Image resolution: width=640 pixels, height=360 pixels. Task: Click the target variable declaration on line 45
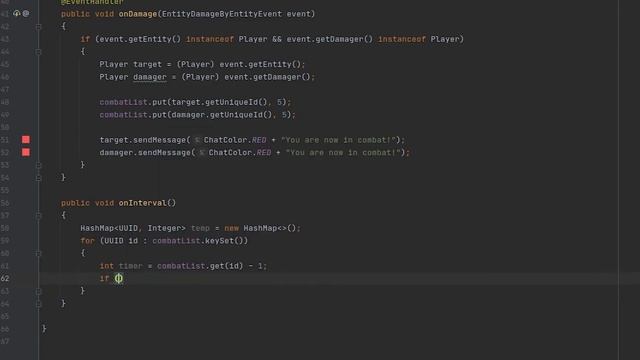[148, 64]
